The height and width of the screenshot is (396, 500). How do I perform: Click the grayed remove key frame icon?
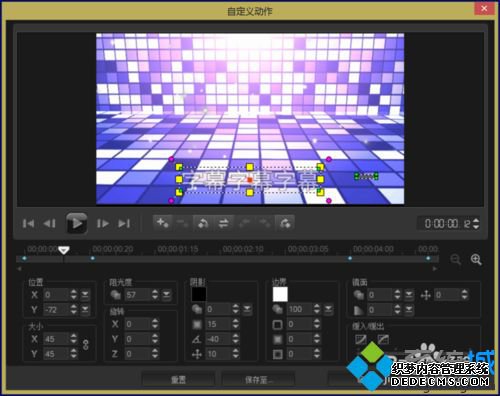tap(183, 223)
